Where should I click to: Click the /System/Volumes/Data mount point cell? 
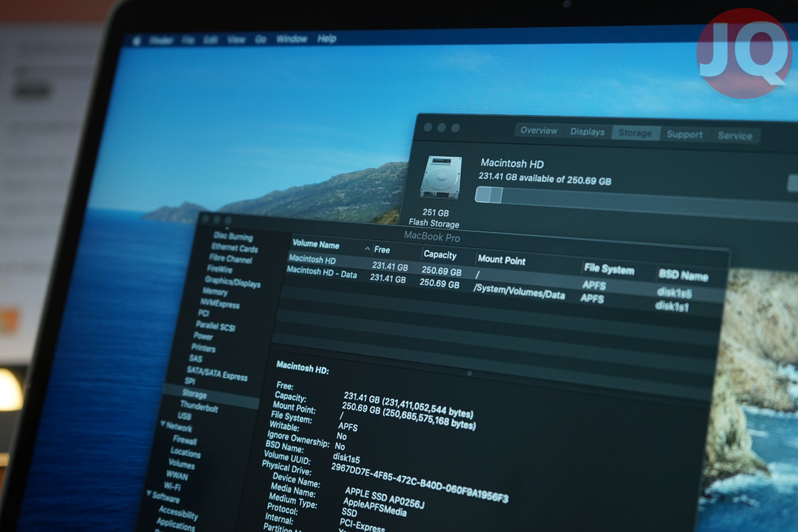click(519, 291)
